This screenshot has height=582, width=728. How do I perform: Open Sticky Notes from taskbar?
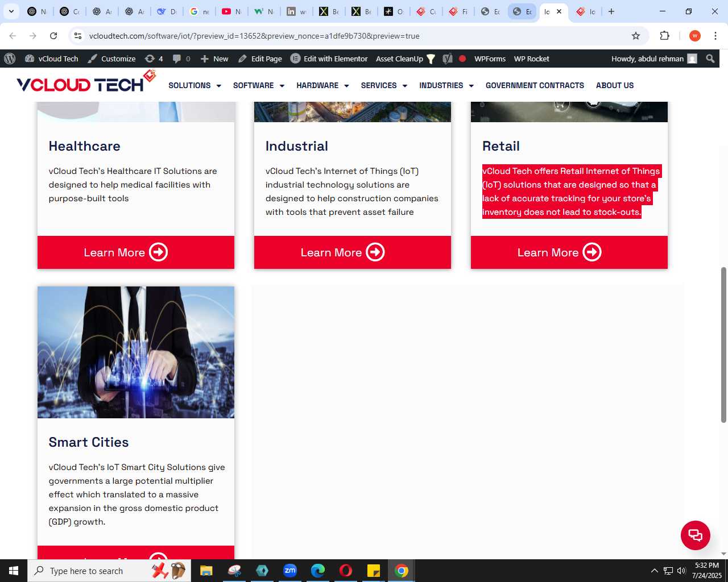pyautogui.click(x=374, y=571)
